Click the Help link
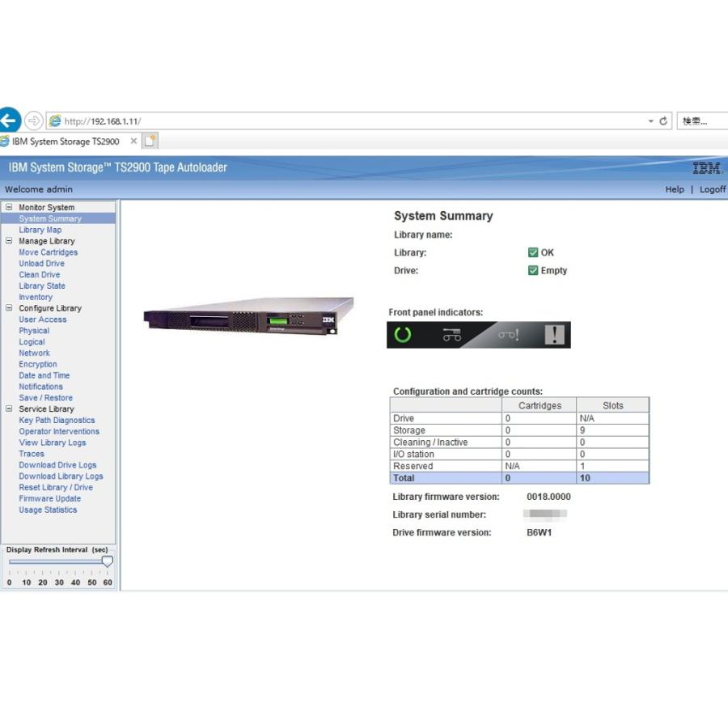 tap(674, 189)
